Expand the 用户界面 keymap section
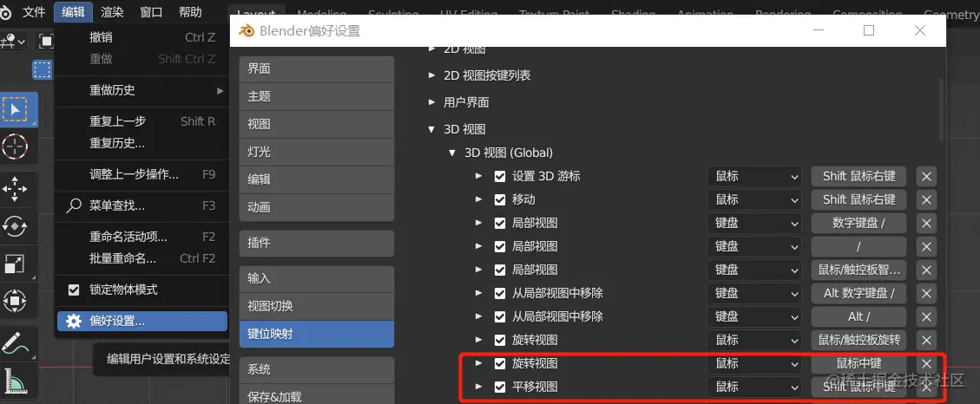 click(431, 102)
